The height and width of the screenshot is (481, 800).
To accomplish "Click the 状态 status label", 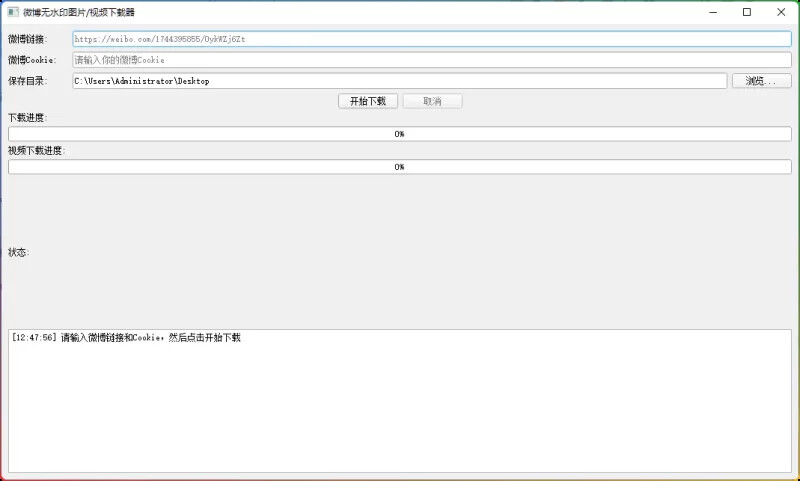I will coord(19,252).
